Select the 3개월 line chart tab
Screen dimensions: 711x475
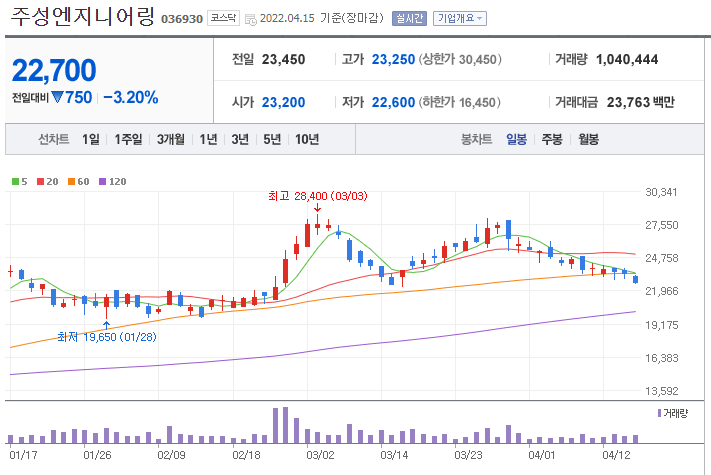click(x=170, y=139)
